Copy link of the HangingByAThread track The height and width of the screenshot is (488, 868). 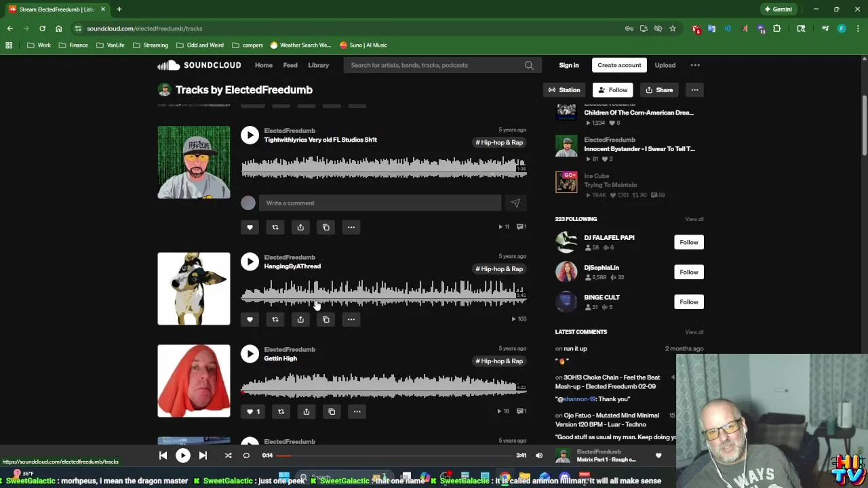click(325, 319)
